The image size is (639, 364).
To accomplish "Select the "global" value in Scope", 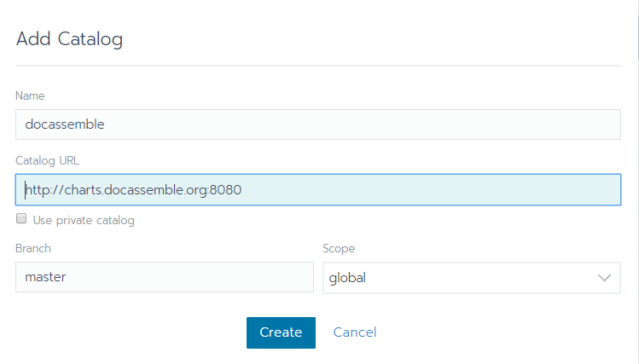I will tap(348, 278).
